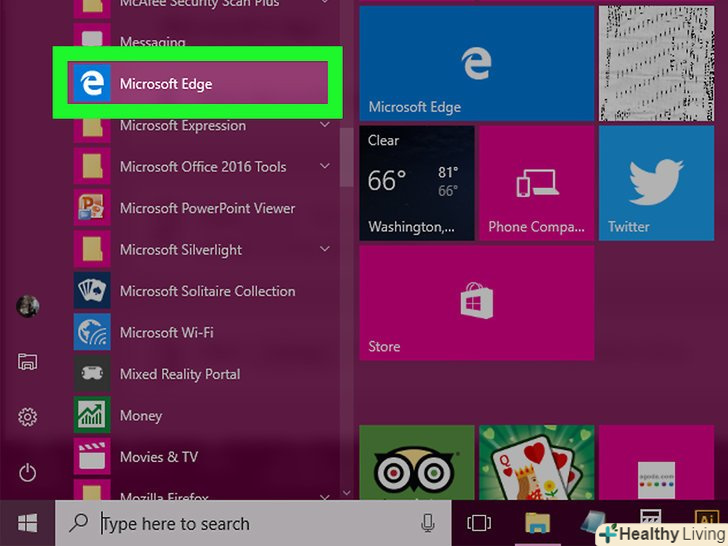Open Microsoft PowerPoint Viewer icon
This screenshot has height=546, width=728.
(x=92, y=208)
